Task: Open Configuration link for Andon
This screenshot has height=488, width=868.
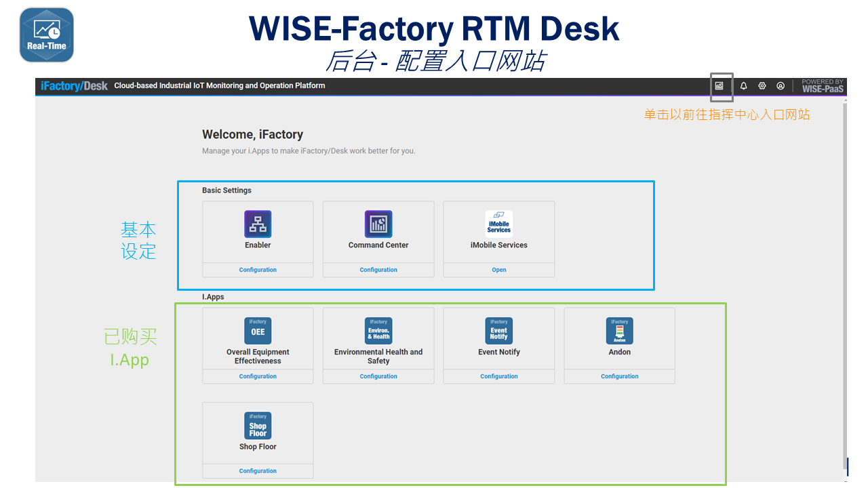Action: [x=620, y=376]
